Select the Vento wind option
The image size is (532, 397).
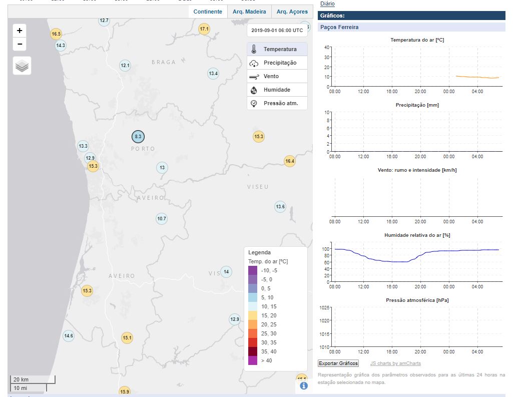point(277,76)
